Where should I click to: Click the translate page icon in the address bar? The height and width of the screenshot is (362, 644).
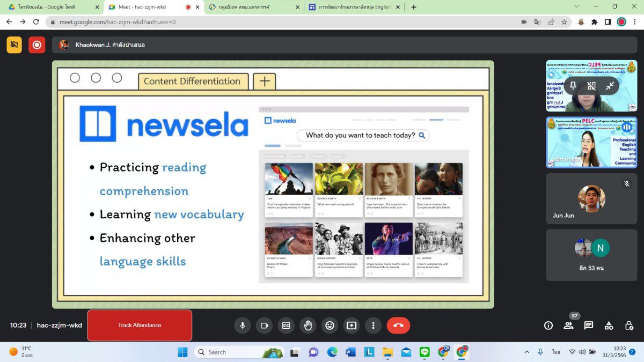point(537,22)
